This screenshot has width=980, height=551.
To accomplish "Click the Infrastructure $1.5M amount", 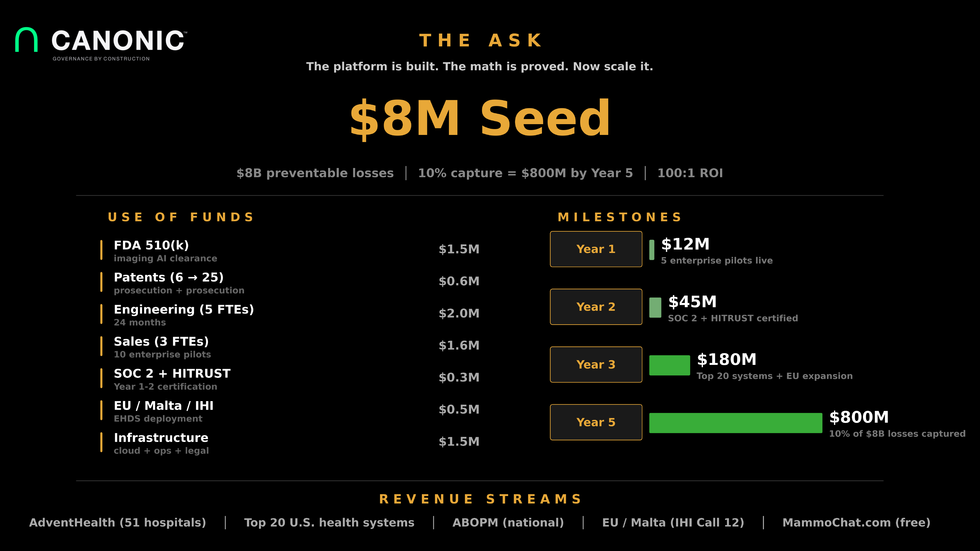I will click(x=459, y=442).
